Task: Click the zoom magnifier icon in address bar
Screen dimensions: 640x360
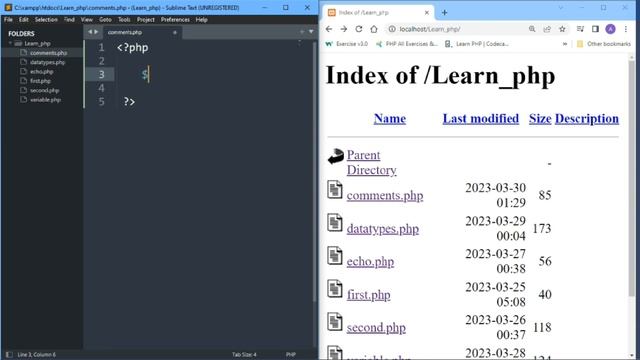Action: (x=532, y=29)
